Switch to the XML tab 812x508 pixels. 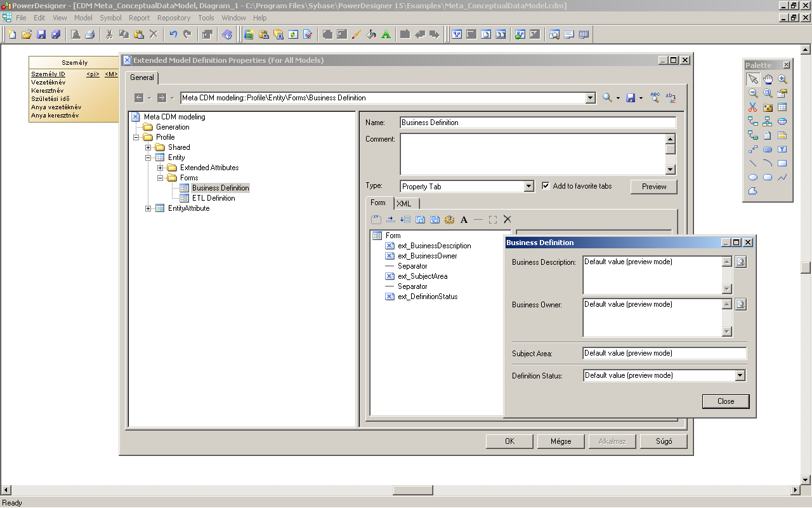pos(404,204)
